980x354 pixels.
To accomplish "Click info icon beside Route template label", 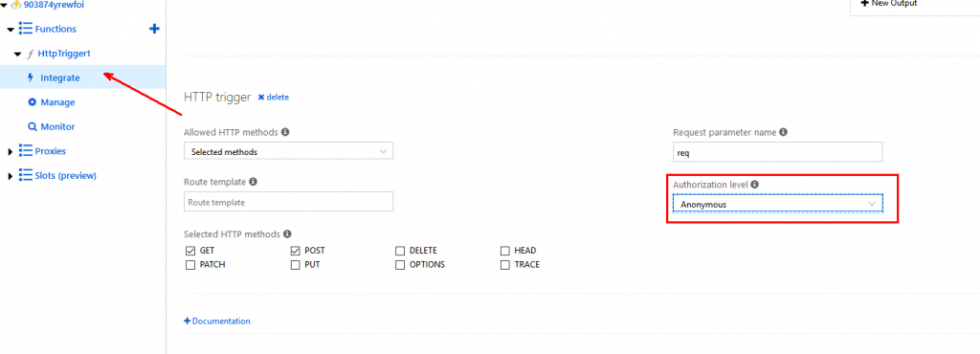I will pos(253,182).
